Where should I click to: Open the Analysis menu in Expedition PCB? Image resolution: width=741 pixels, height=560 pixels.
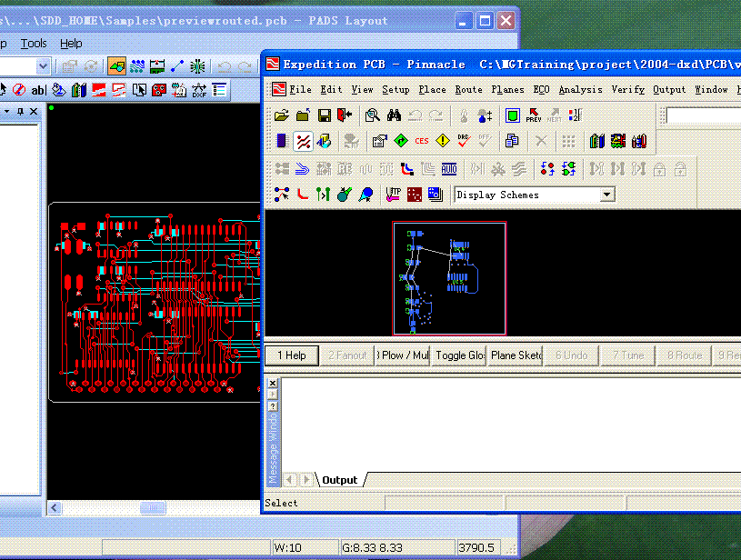pyautogui.click(x=580, y=89)
